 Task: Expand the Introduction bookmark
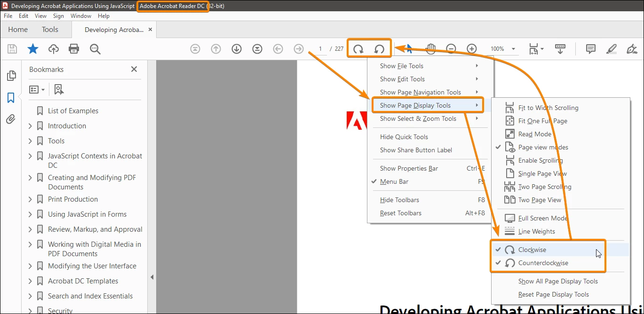pyautogui.click(x=31, y=126)
